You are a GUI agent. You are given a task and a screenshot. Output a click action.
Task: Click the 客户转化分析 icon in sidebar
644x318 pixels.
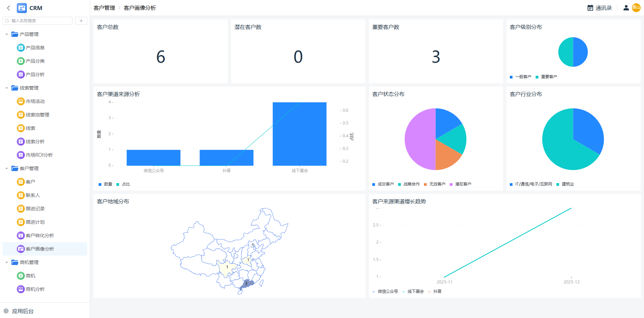coord(21,235)
